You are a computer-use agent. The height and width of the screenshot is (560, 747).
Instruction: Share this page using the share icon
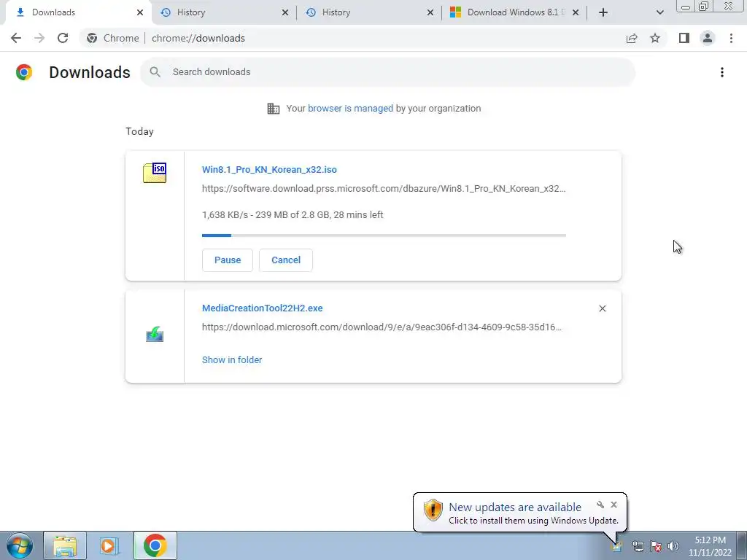point(632,38)
